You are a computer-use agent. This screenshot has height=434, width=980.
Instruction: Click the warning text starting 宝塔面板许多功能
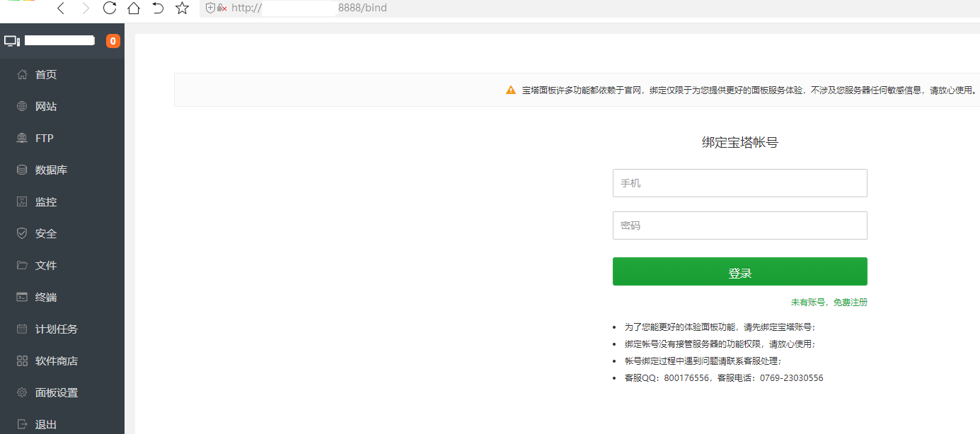749,90
